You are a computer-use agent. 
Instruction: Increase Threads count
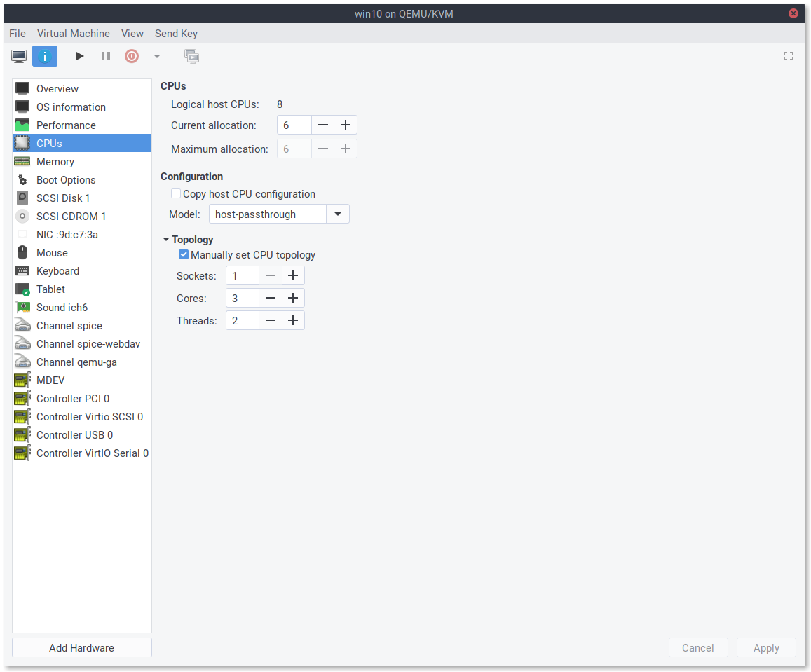[293, 320]
